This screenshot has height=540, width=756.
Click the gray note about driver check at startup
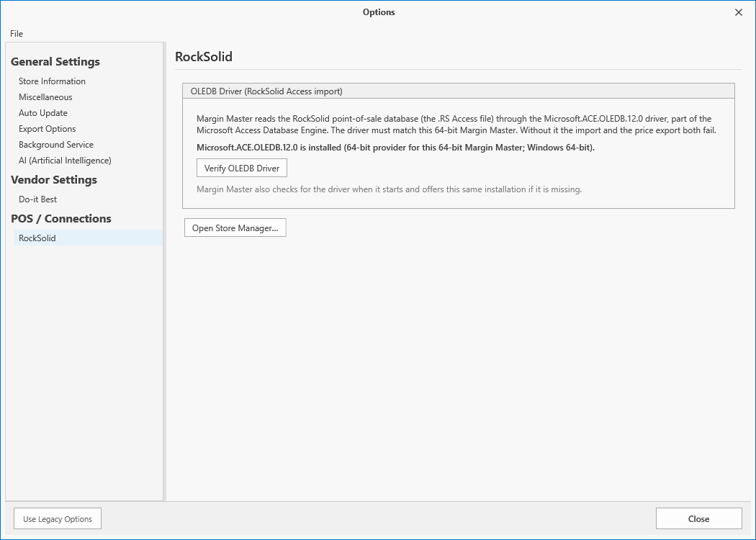coord(389,189)
